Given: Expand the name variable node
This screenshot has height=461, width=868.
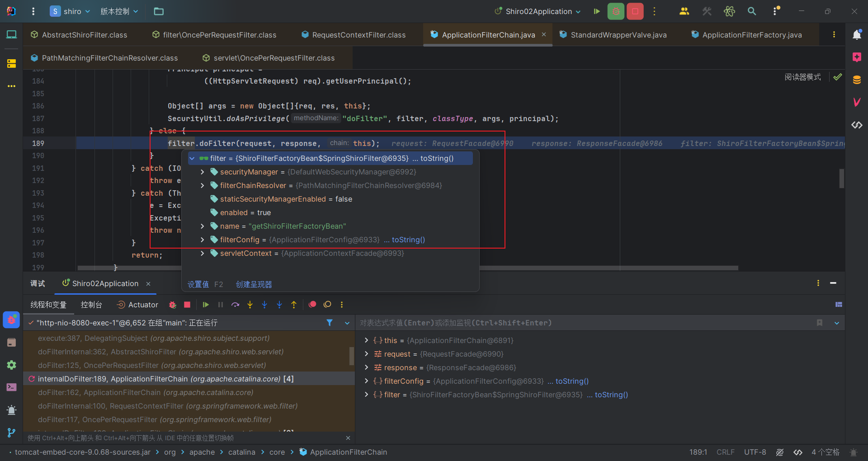Looking at the screenshot, I should pos(203,226).
